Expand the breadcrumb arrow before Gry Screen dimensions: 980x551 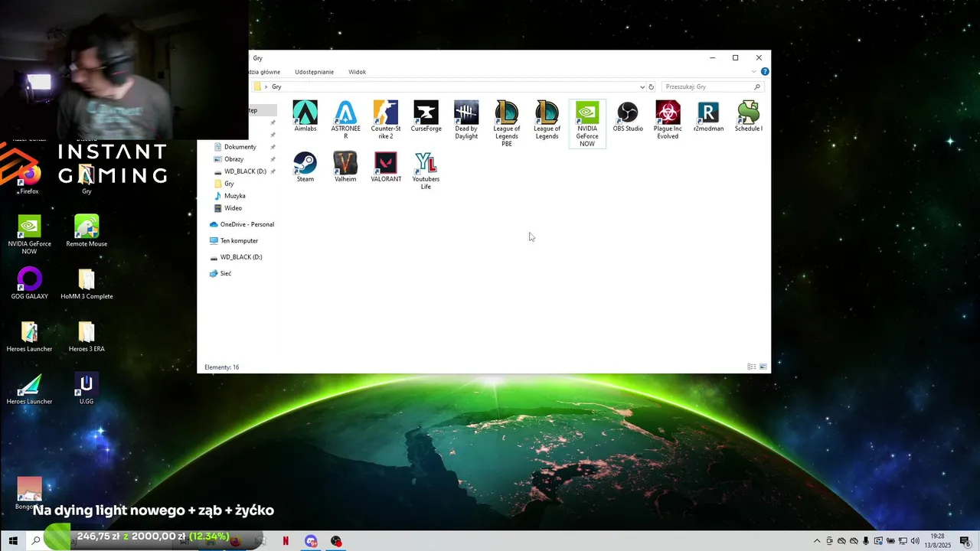coord(266,86)
